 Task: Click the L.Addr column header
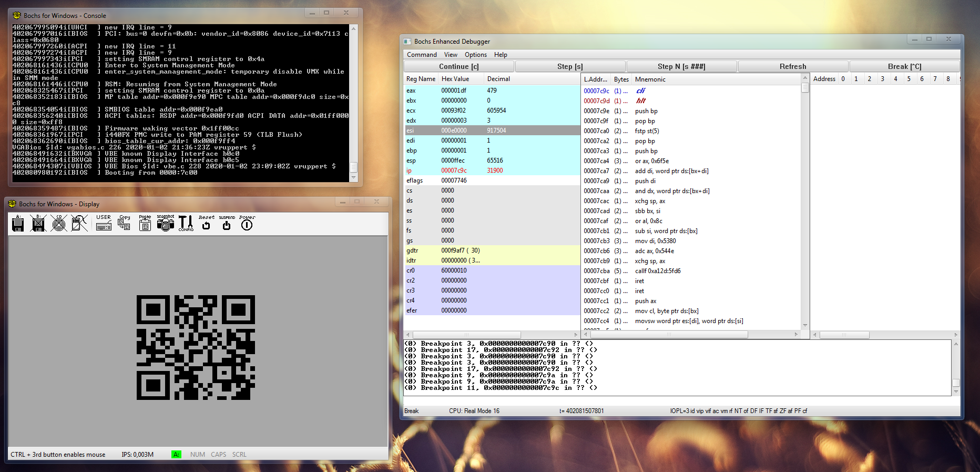[596, 79]
